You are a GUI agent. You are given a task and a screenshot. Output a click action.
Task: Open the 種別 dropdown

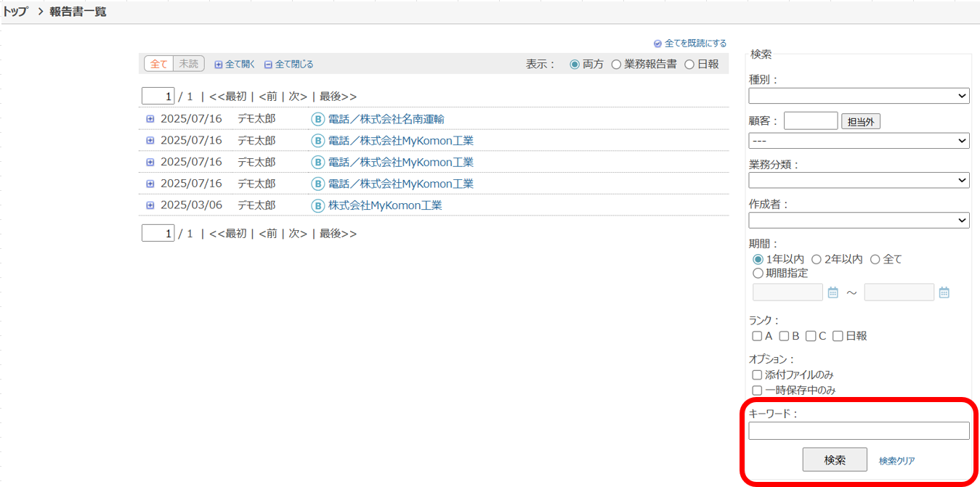pyautogui.click(x=859, y=96)
